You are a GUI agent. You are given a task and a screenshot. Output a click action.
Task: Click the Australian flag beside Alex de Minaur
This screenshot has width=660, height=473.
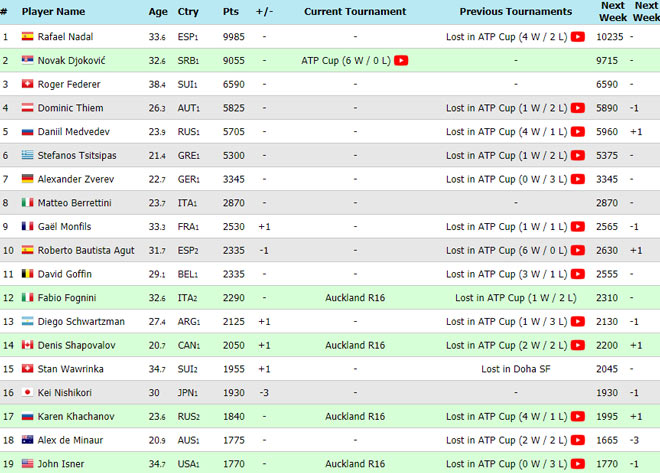[27, 439]
